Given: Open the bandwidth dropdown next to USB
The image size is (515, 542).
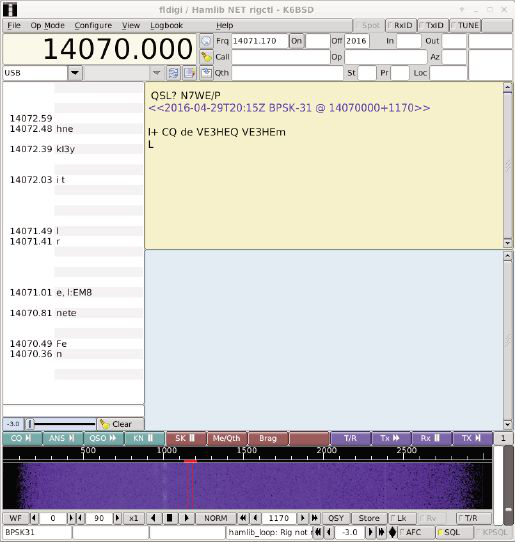Looking at the screenshot, I should tap(157, 73).
